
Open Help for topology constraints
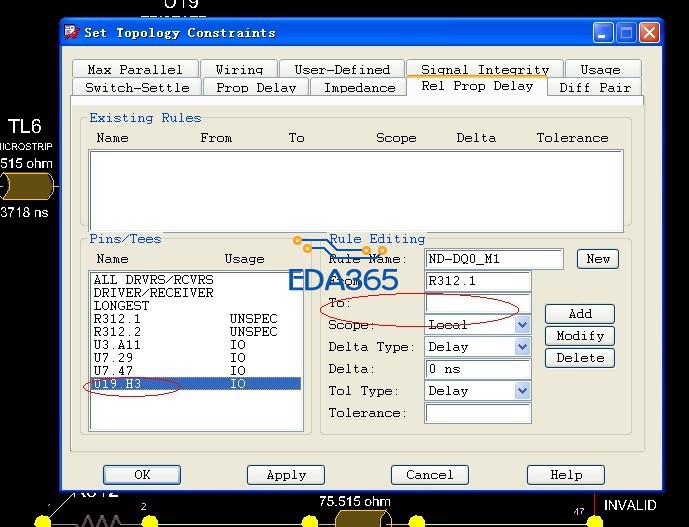click(x=566, y=475)
